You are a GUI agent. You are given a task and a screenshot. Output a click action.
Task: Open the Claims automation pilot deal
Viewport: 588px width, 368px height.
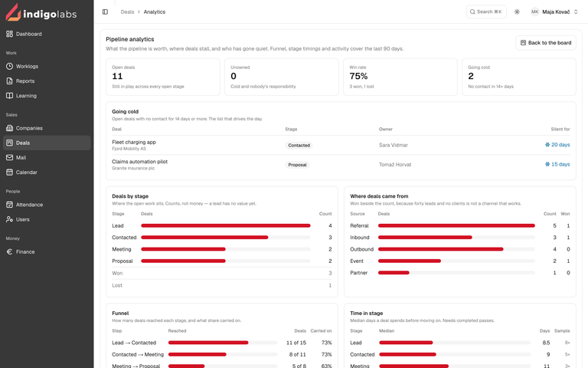tap(139, 162)
